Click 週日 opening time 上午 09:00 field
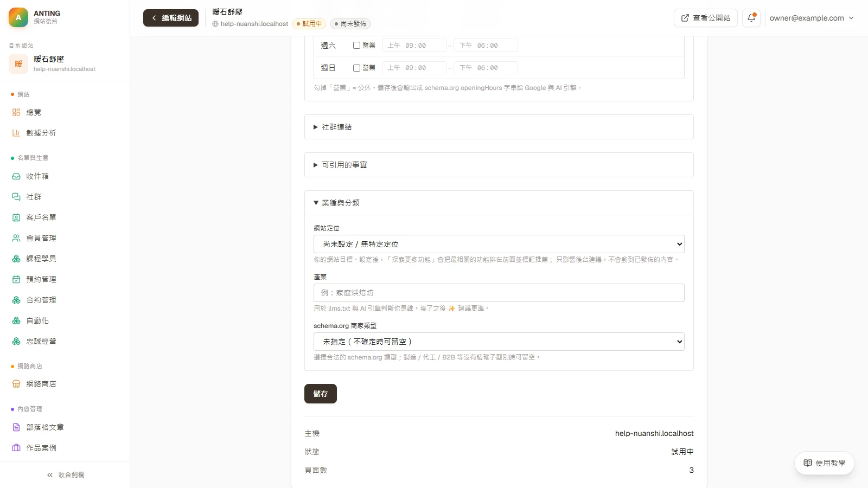The width and height of the screenshot is (868, 488). tap(414, 68)
